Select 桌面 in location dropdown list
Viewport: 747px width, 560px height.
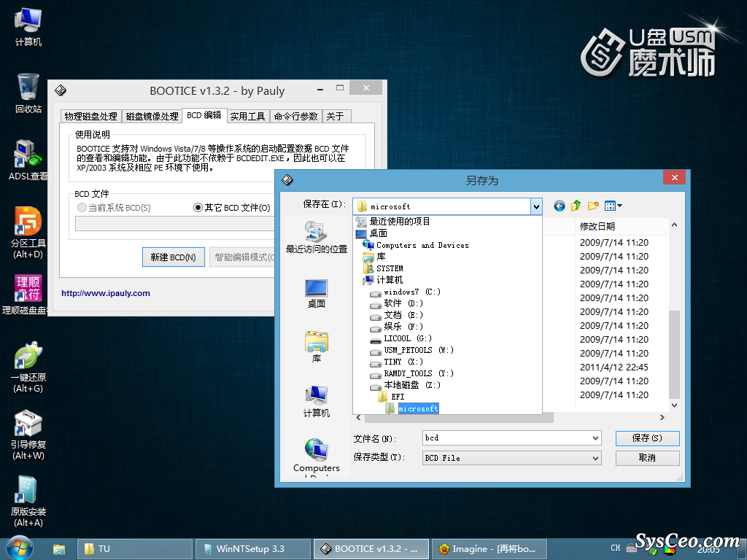371,233
